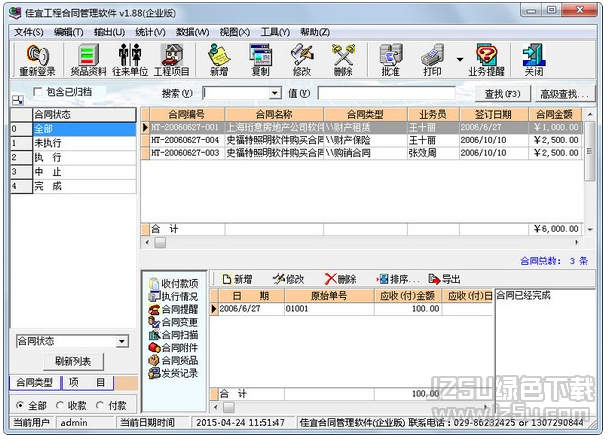
Task: Toggle the 包含已归档 checkbox
Action: 38,92
